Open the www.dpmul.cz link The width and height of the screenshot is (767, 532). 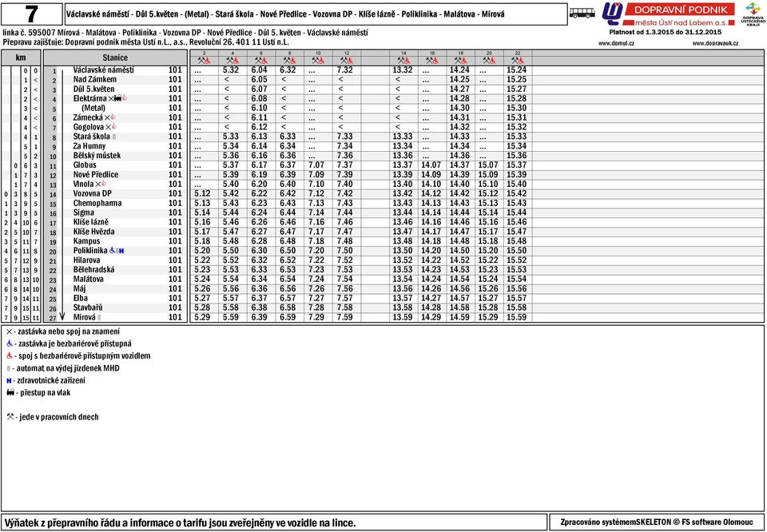(x=616, y=43)
